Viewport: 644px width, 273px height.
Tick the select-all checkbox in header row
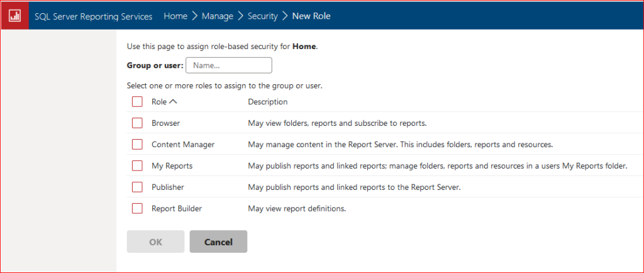(x=137, y=102)
